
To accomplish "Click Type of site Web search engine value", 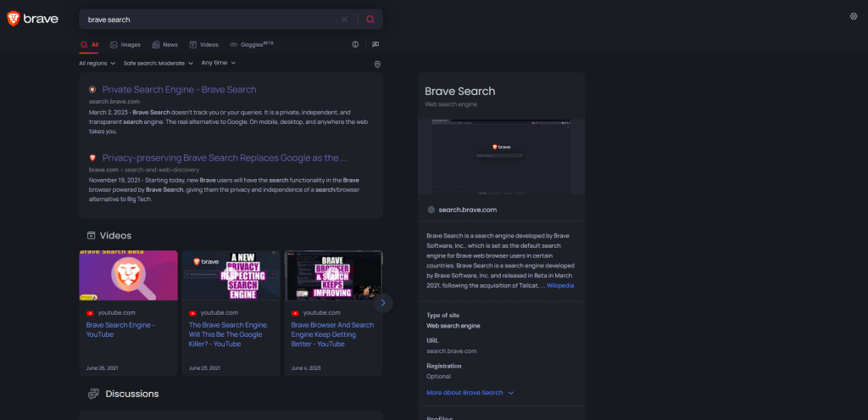I will (x=453, y=326).
